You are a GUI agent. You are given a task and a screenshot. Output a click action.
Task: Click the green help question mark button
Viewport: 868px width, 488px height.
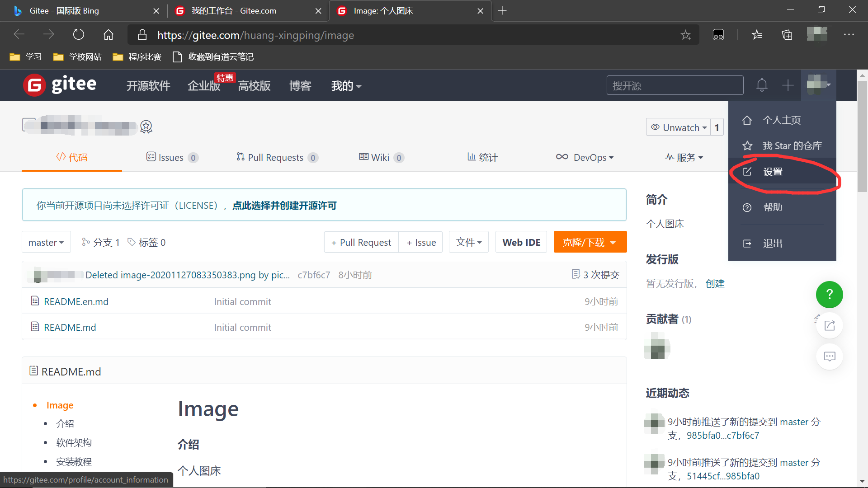[829, 295]
